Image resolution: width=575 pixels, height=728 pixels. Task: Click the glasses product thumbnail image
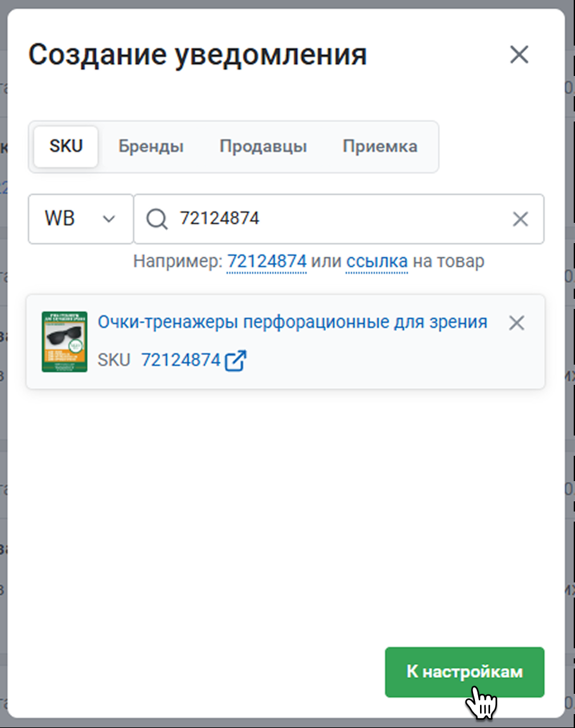tap(64, 342)
